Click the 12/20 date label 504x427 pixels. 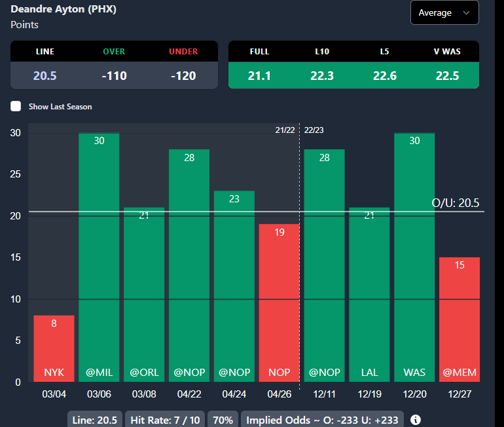(x=414, y=394)
